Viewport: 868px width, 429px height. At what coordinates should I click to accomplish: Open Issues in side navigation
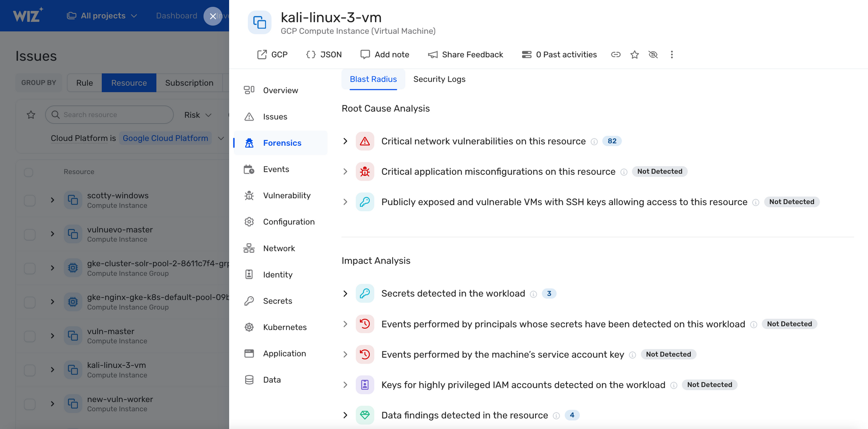click(x=280, y=117)
